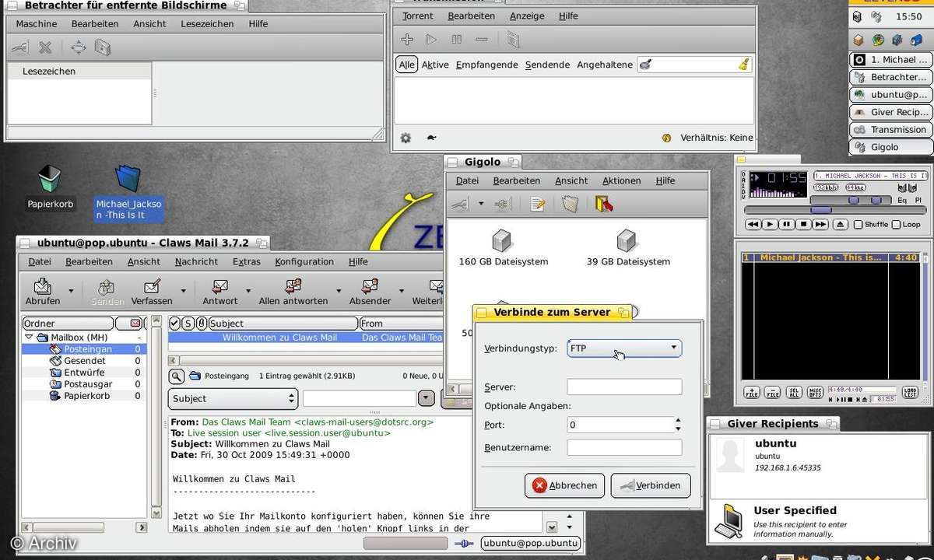The width and height of the screenshot is (934, 560).
Task: Enable the Loop checkbox
Action: [896, 224]
